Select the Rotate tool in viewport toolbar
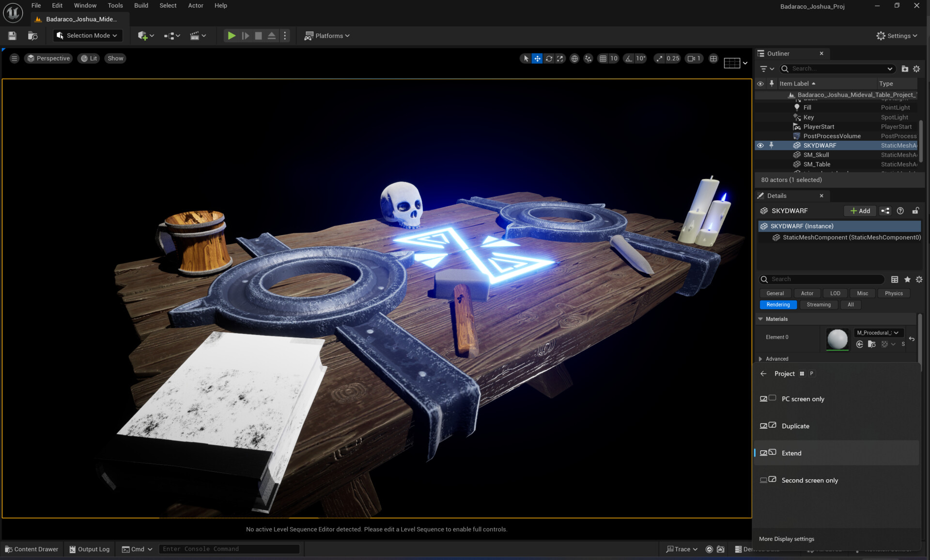The width and height of the screenshot is (930, 560). coord(549,58)
